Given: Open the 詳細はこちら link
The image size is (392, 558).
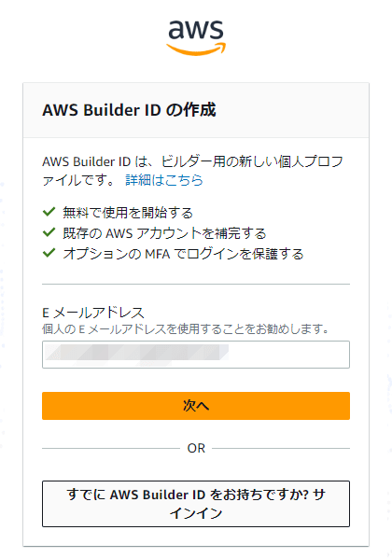Looking at the screenshot, I should [164, 180].
